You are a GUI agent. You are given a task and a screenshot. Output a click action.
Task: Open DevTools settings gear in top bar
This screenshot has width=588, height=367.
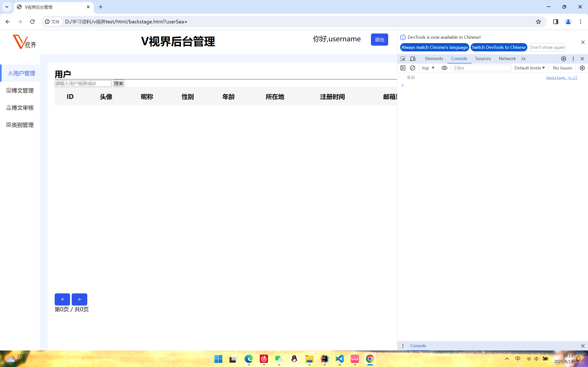pos(563,58)
